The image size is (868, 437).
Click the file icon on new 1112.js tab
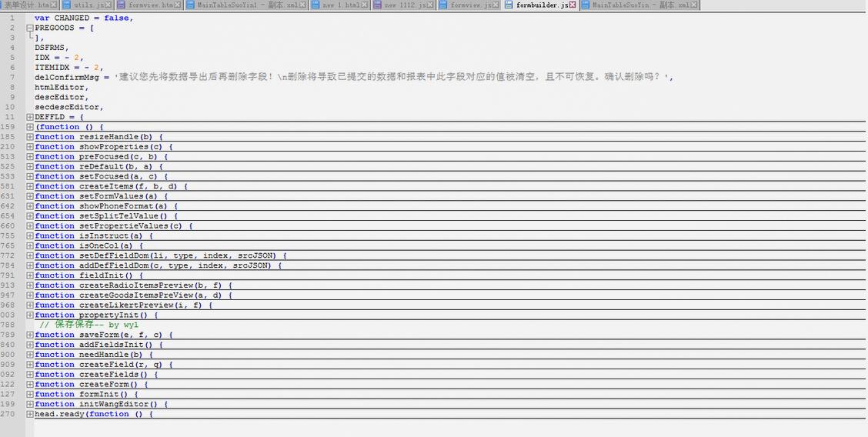point(378,5)
